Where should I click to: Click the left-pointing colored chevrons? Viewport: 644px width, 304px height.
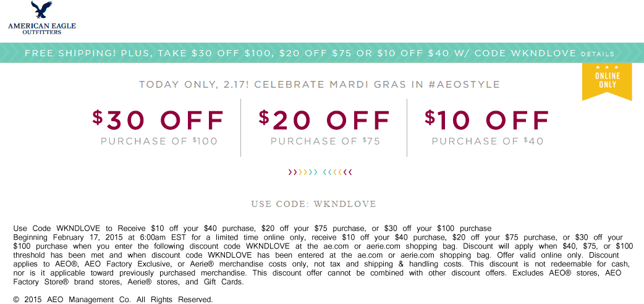(x=337, y=172)
